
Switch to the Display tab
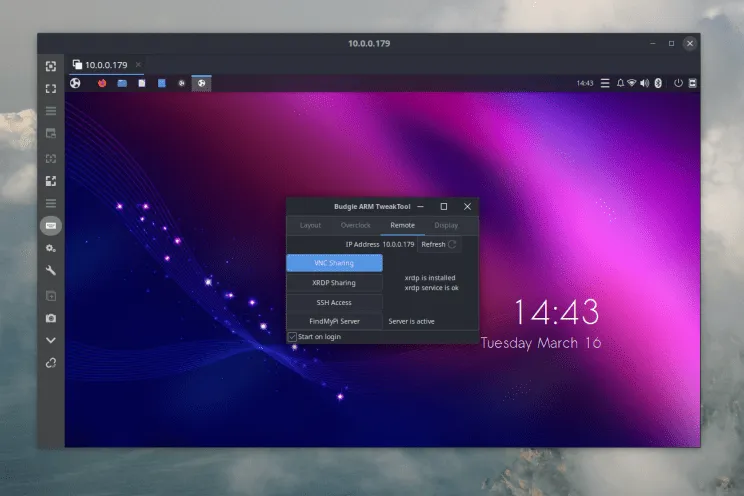(x=446, y=225)
